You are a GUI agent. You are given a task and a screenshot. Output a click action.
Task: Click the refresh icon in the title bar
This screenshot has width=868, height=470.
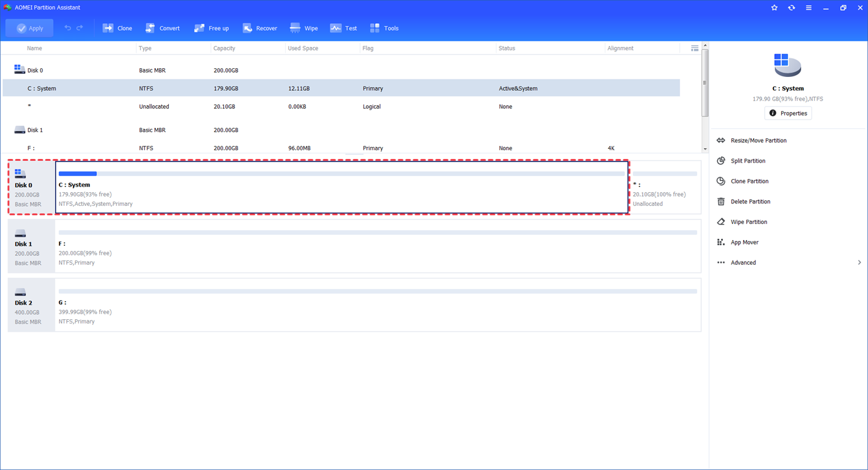click(x=792, y=8)
